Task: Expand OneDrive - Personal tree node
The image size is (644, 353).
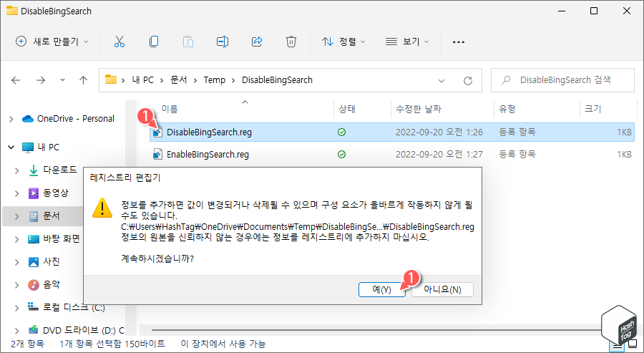Action: click(11, 119)
